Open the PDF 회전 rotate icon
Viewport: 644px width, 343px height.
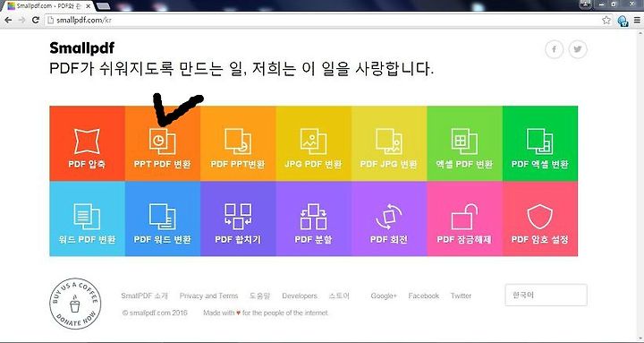click(389, 217)
